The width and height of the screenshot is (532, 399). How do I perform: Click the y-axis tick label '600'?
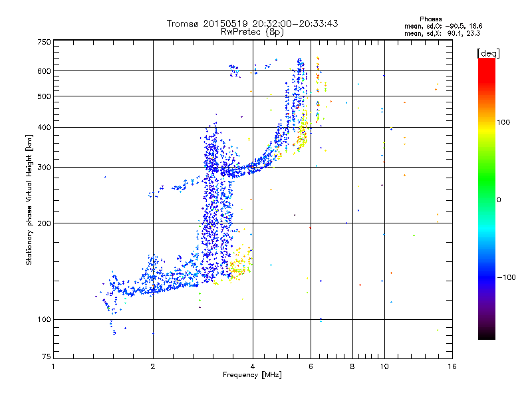pyautogui.click(x=44, y=71)
